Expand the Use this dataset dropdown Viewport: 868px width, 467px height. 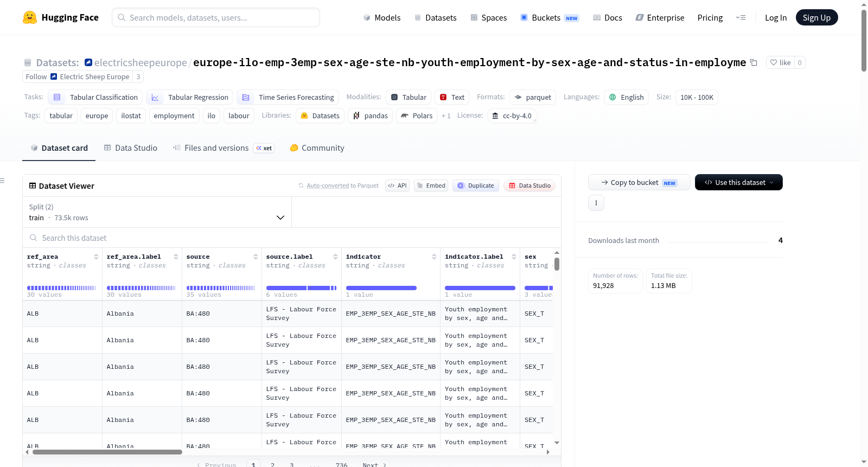[x=739, y=182]
